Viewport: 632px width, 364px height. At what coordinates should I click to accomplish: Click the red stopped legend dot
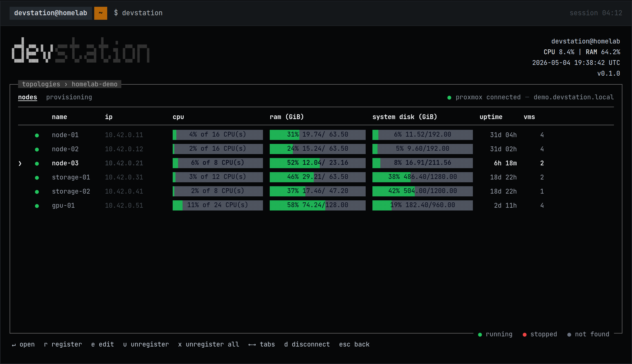click(x=525, y=335)
